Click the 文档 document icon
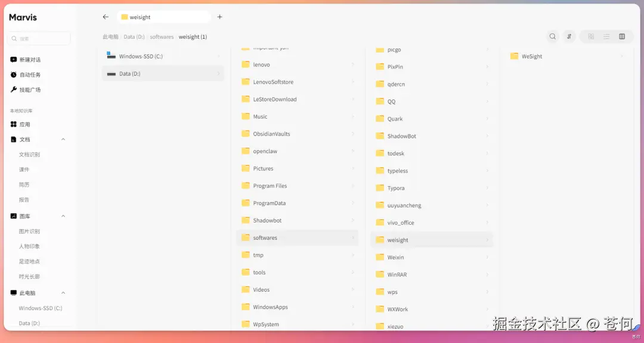 click(14, 139)
